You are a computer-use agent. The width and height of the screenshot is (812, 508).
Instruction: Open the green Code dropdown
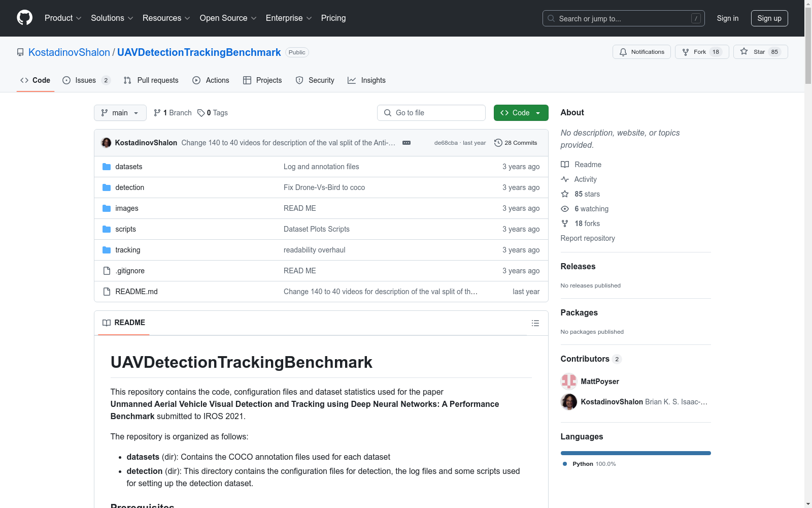click(x=521, y=113)
